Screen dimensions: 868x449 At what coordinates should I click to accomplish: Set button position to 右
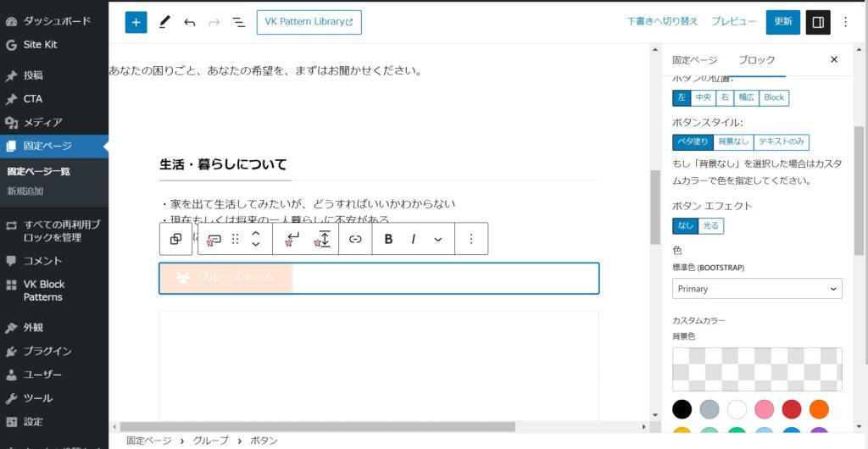pos(725,97)
